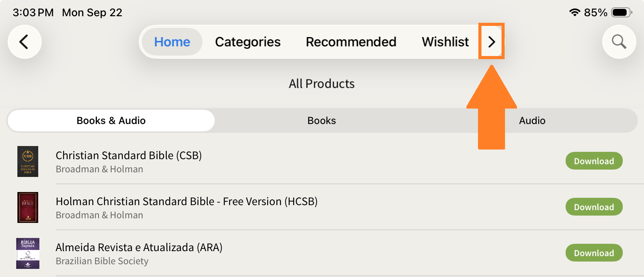
Task: Switch filter to Books only
Action: (x=322, y=121)
